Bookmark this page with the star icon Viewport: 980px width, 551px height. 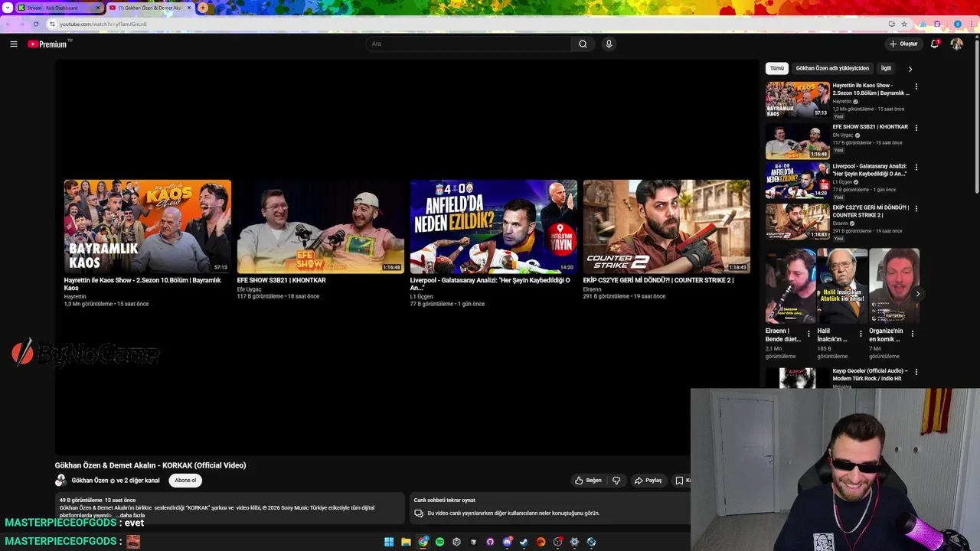(x=904, y=24)
